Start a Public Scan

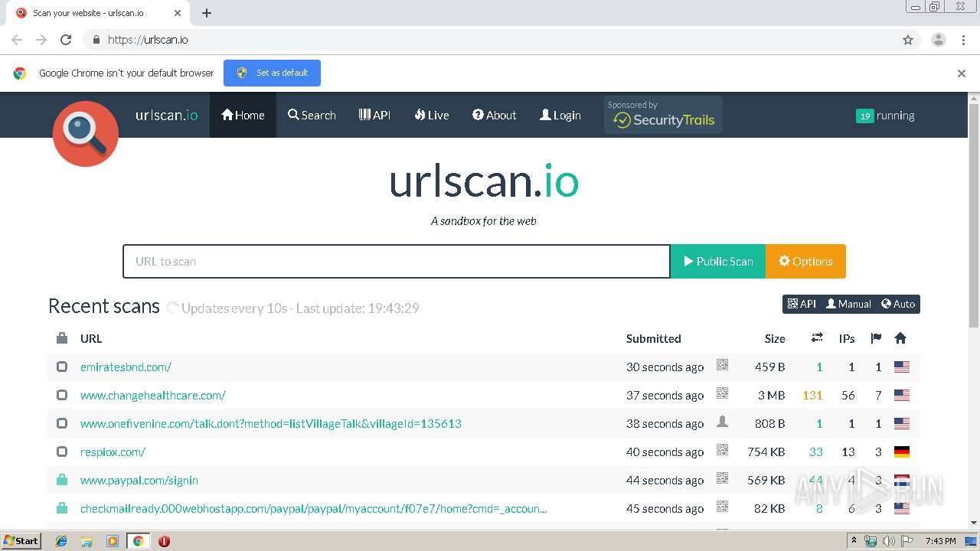pyautogui.click(x=718, y=261)
